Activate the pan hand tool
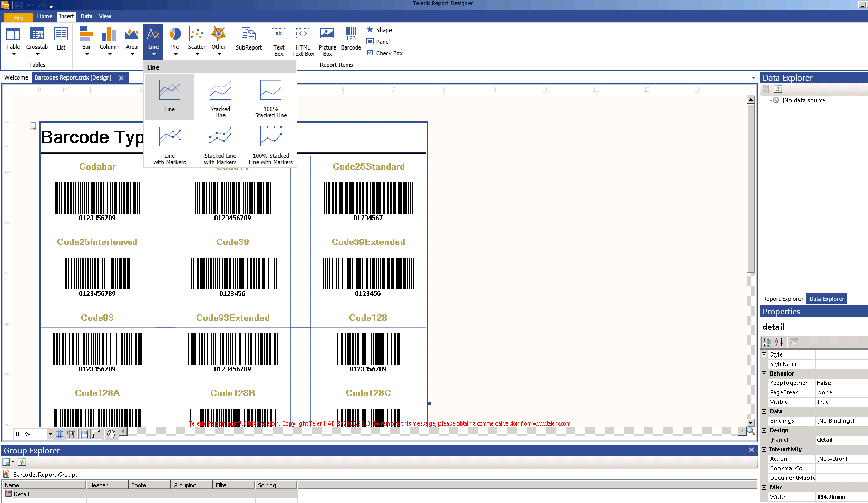The image size is (868, 503). pos(111,434)
